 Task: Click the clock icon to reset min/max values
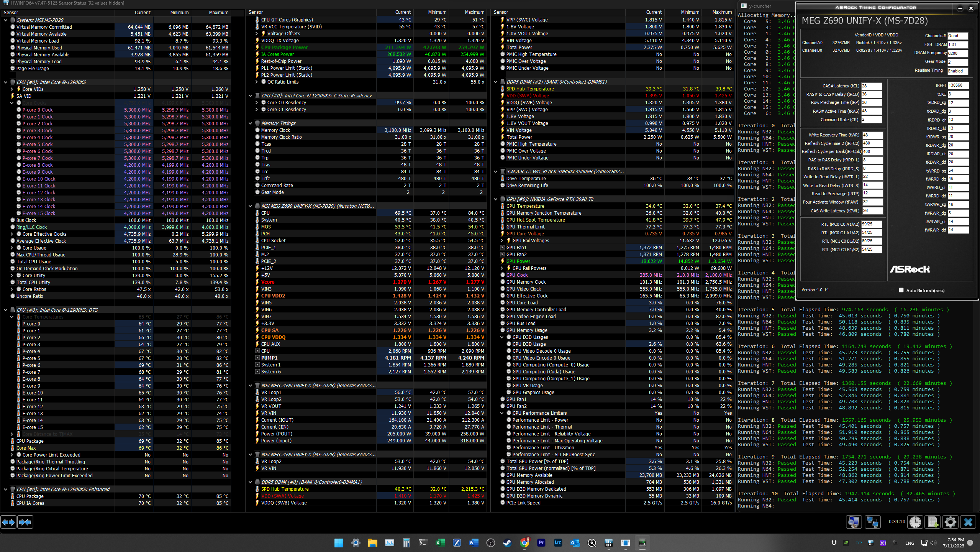[915, 522]
